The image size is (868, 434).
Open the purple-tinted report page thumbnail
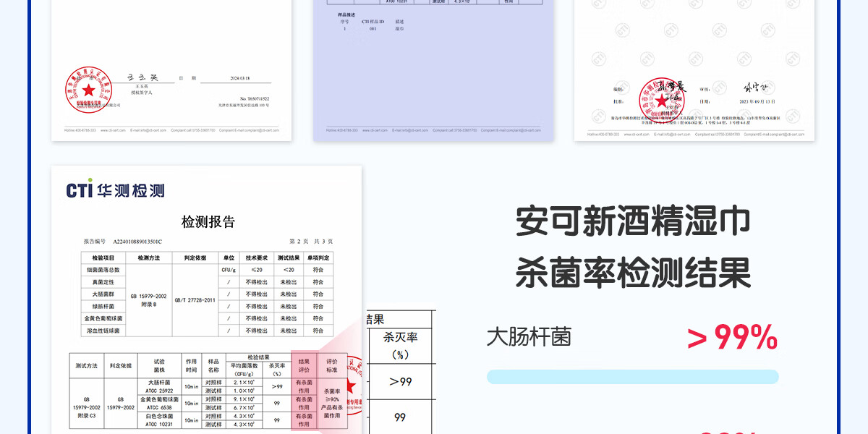[433, 70]
